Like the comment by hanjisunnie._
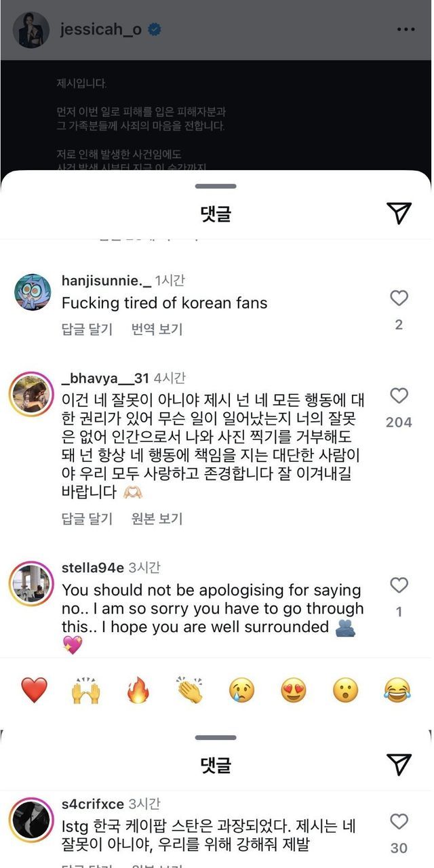 (399, 298)
